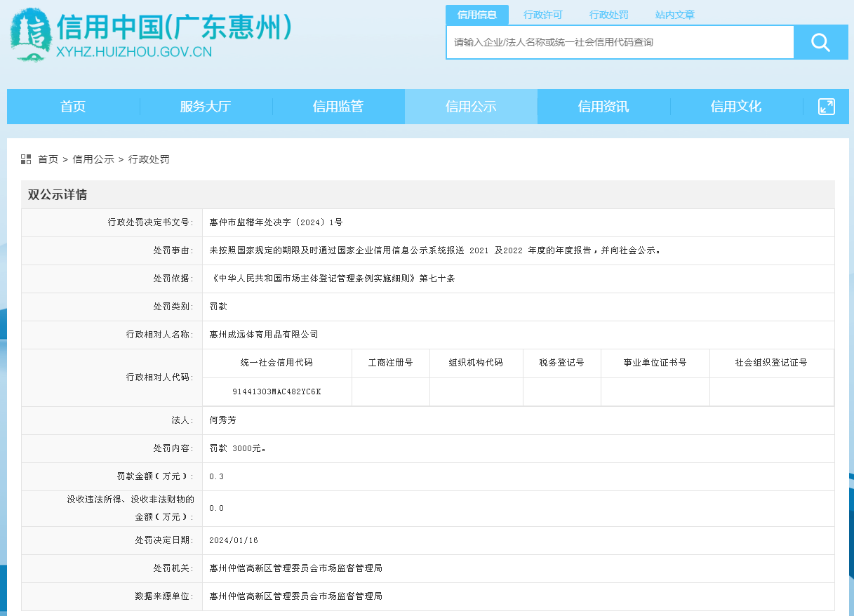This screenshot has height=616, width=854.
Task: Click penalty content 罚款 3000元。
Action: 238,448
